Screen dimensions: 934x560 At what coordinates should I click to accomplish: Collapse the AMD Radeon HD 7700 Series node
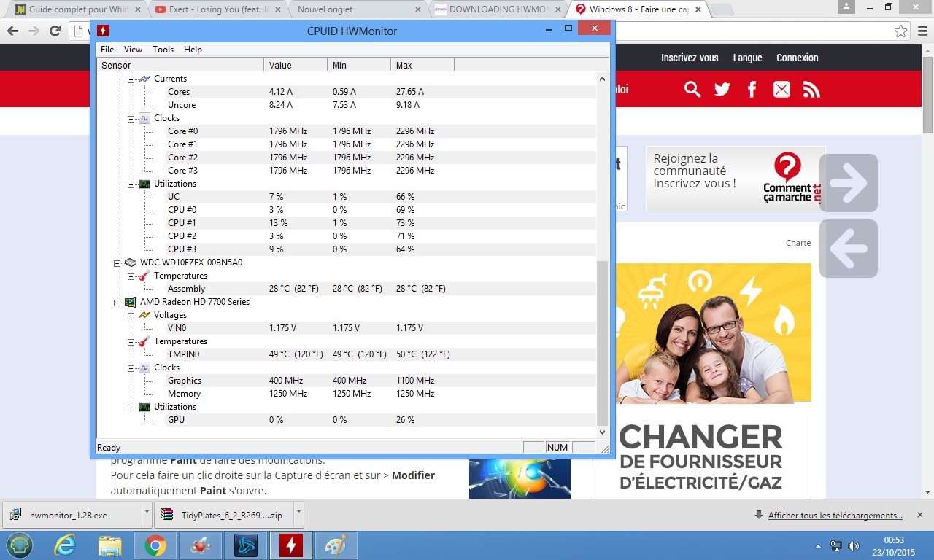[117, 302]
